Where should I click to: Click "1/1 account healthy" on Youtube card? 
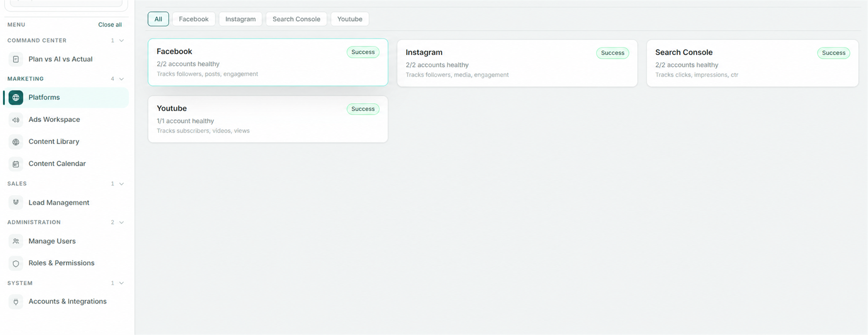[x=185, y=121]
